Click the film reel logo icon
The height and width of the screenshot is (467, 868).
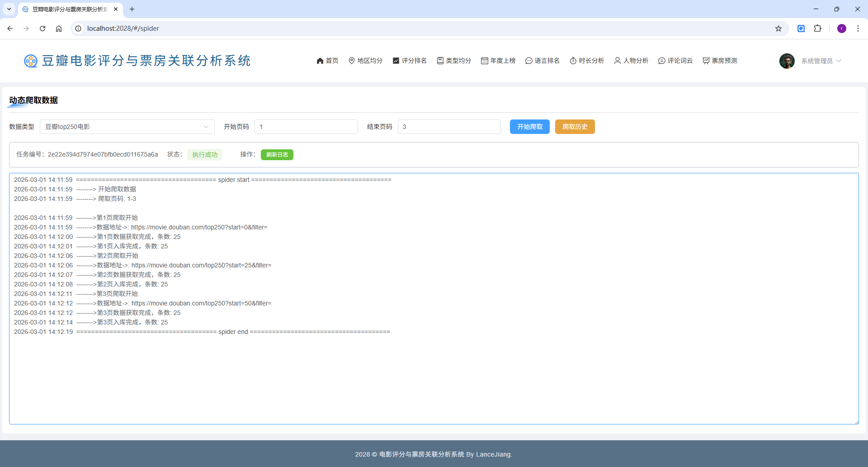click(x=31, y=61)
